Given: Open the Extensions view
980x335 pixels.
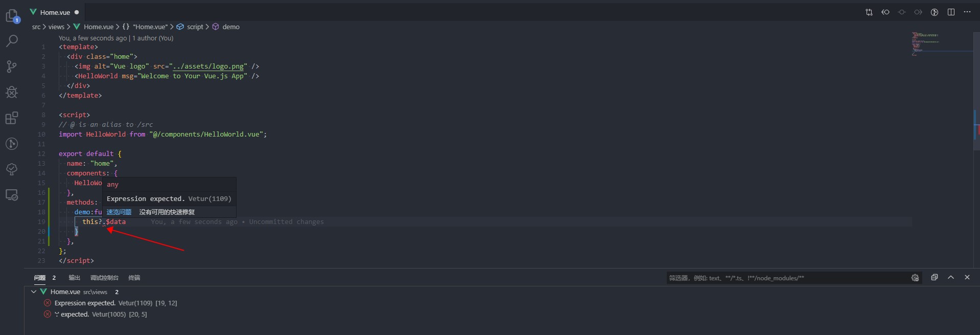Looking at the screenshot, I should pyautogui.click(x=12, y=118).
